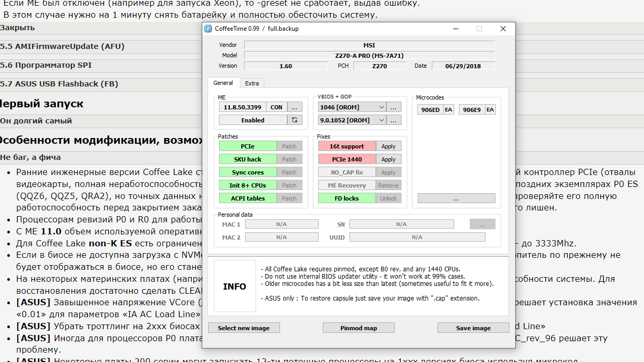Click the PCH Z270 field
This screenshot has width=644, height=362.
(380, 66)
